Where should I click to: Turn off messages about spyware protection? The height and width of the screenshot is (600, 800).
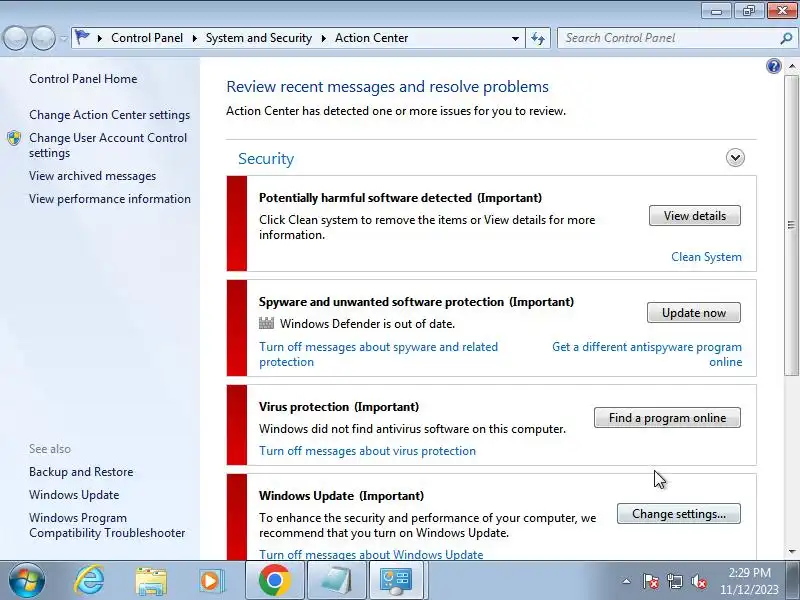tap(378, 354)
